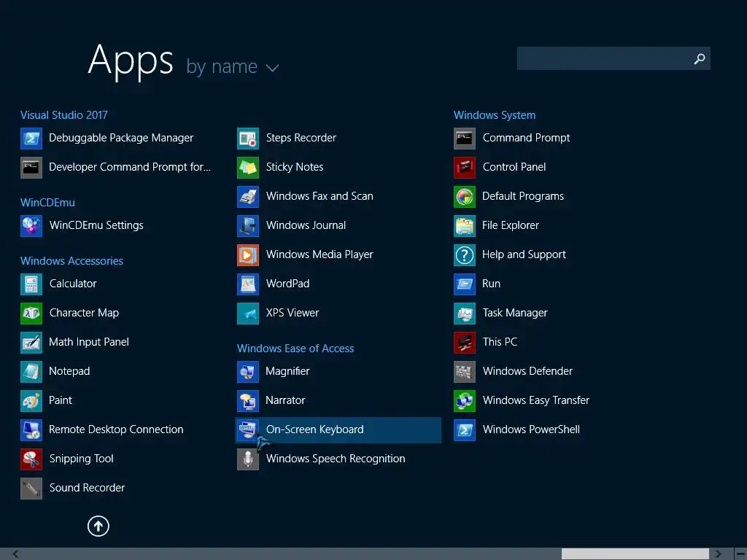Open the Sticky Notes icon
Screen dimensions: 747x560
[248, 167]
